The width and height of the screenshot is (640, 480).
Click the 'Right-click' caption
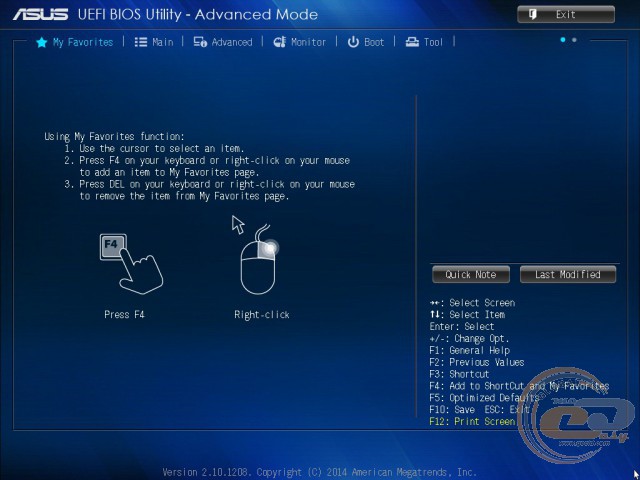(x=262, y=315)
